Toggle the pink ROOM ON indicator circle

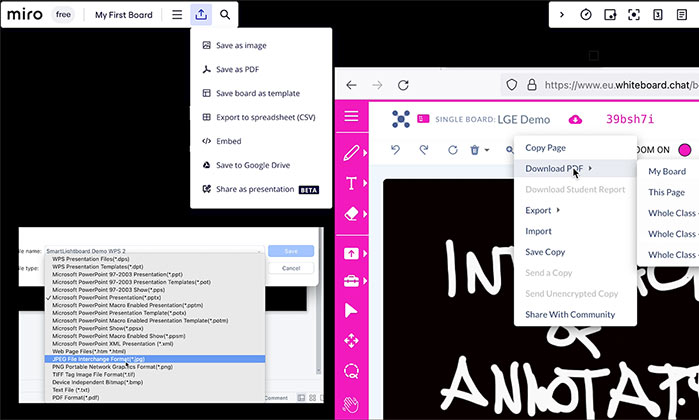point(685,150)
